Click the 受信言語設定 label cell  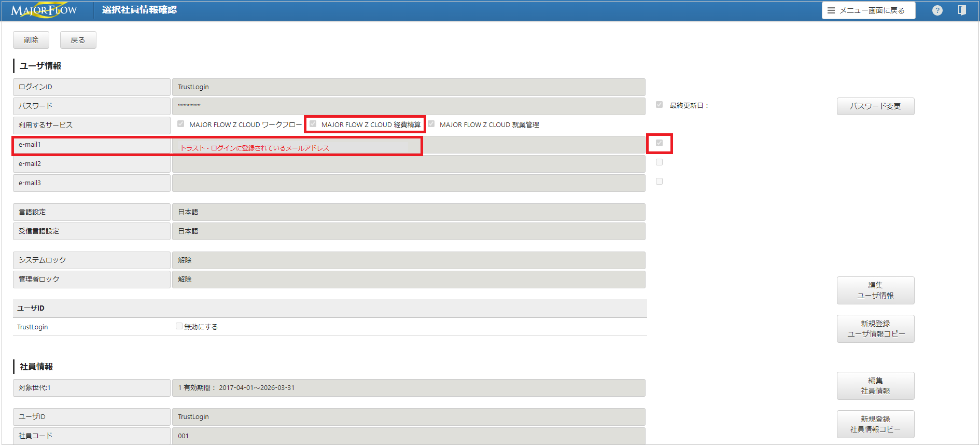[92, 231]
